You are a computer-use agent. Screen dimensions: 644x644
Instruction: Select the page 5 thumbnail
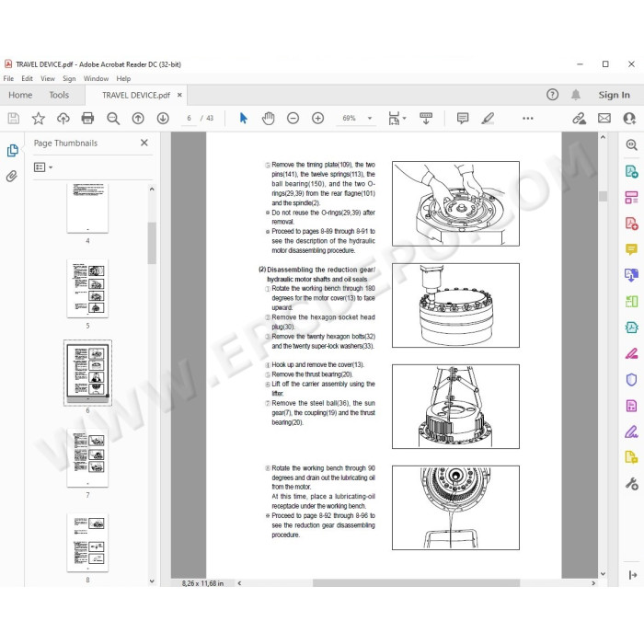click(x=87, y=288)
